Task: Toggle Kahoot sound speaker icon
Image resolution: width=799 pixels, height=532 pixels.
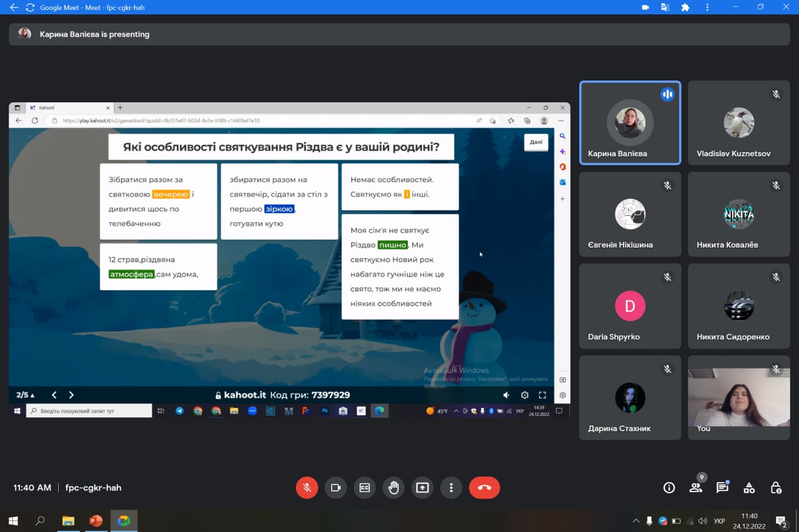Action: coord(506,395)
